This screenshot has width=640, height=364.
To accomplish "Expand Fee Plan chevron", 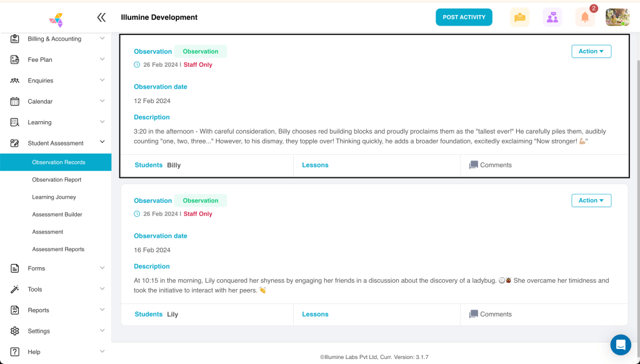I will pyautogui.click(x=102, y=59).
